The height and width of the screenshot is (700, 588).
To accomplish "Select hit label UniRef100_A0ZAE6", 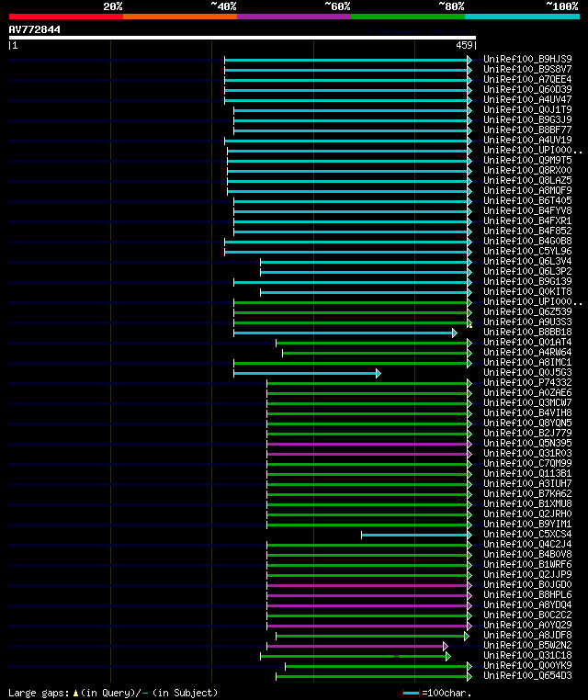I will pyautogui.click(x=527, y=392).
